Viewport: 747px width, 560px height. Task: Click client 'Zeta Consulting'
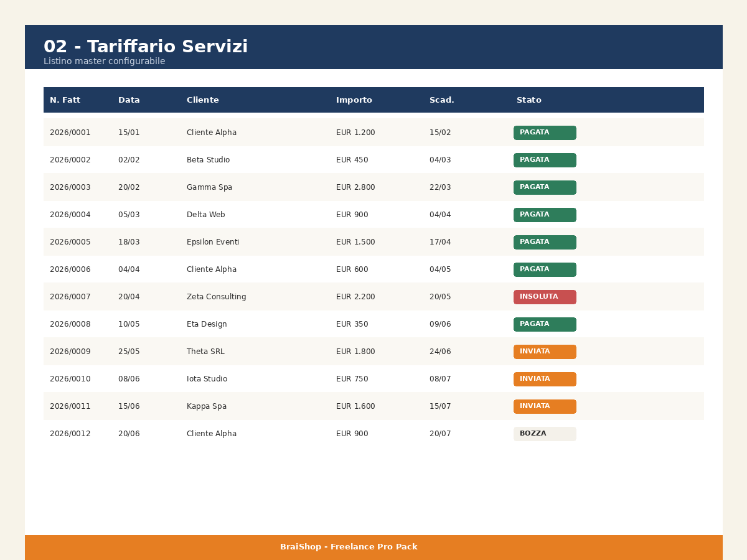coord(217,297)
